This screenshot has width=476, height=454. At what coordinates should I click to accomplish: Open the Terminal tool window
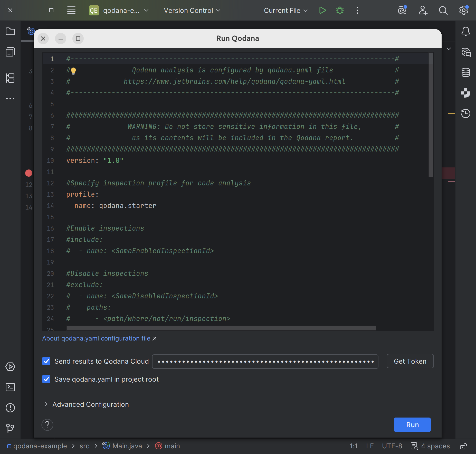tap(10, 387)
